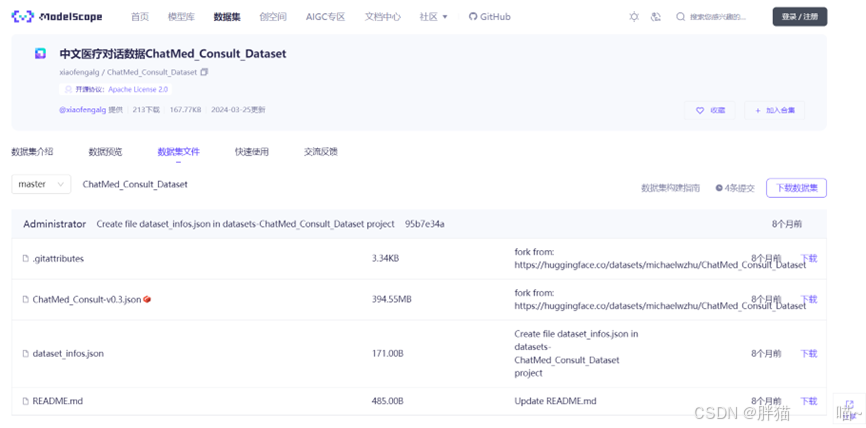866x428 pixels.
Task: Open 数据集 in top navigation
Action: click(227, 17)
